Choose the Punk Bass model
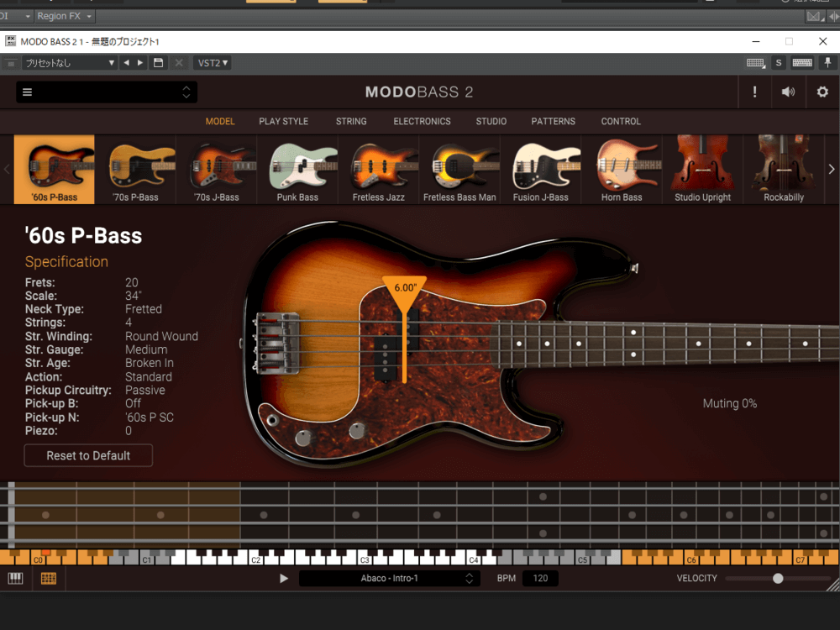The width and height of the screenshot is (840, 630). (x=297, y=170)
